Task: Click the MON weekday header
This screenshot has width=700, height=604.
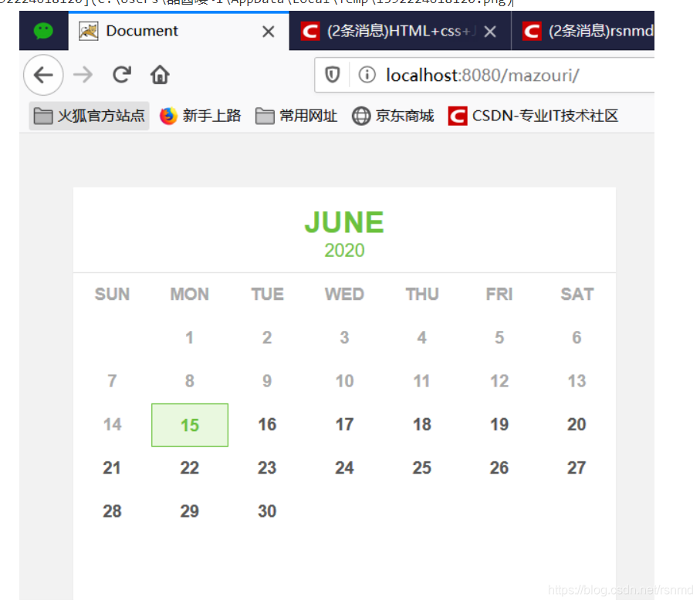Action: point(190,295)
